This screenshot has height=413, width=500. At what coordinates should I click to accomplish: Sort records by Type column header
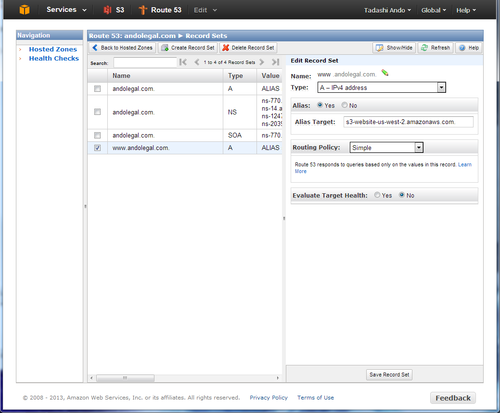pyautogui.click(x=240, y=76)
